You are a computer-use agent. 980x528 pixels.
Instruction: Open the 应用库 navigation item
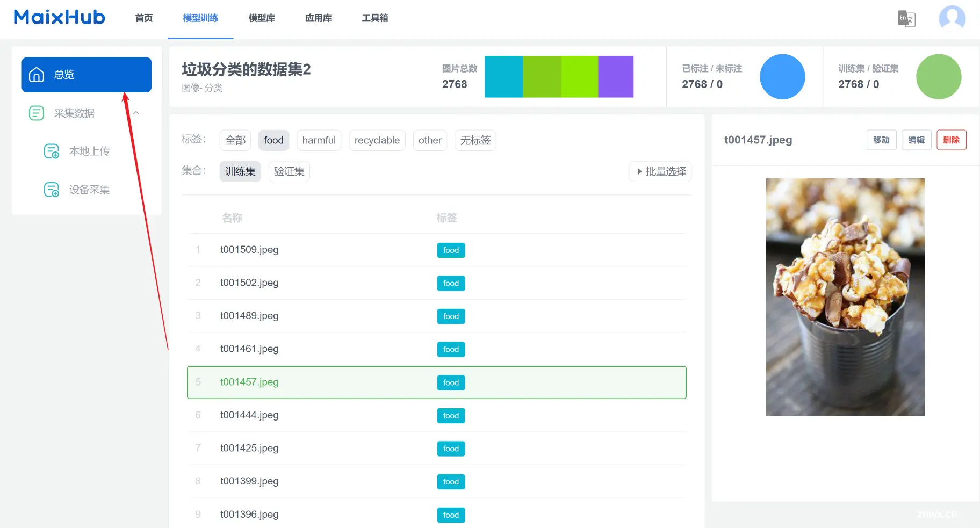(318, 18)
